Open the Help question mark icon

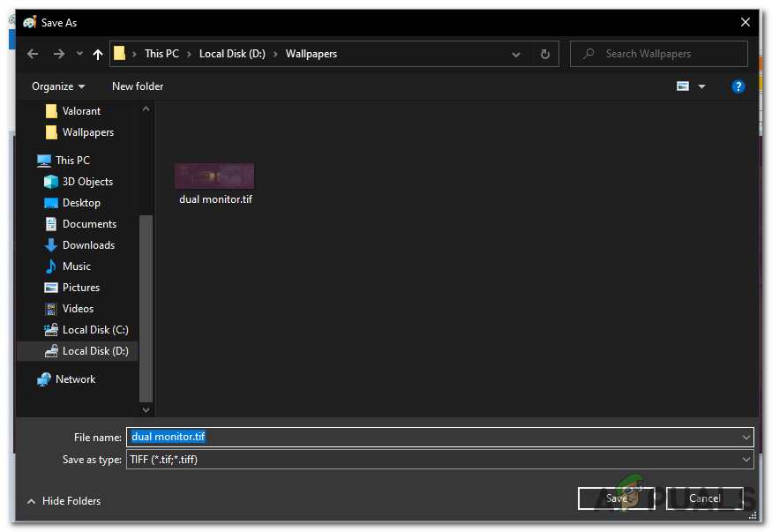click(738, 86)
